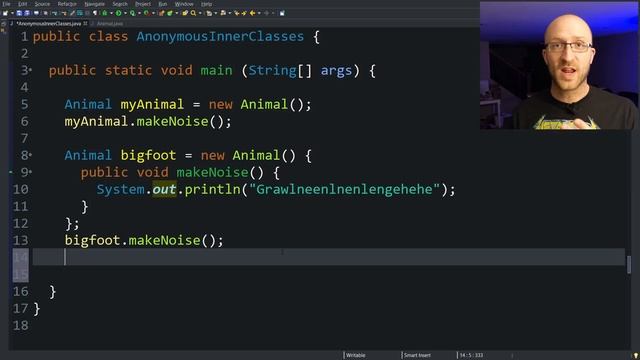The width and height of the screenshot is (640, 360).
Task: Click the magnifier Search icon
Action: (x=193, y=13)
